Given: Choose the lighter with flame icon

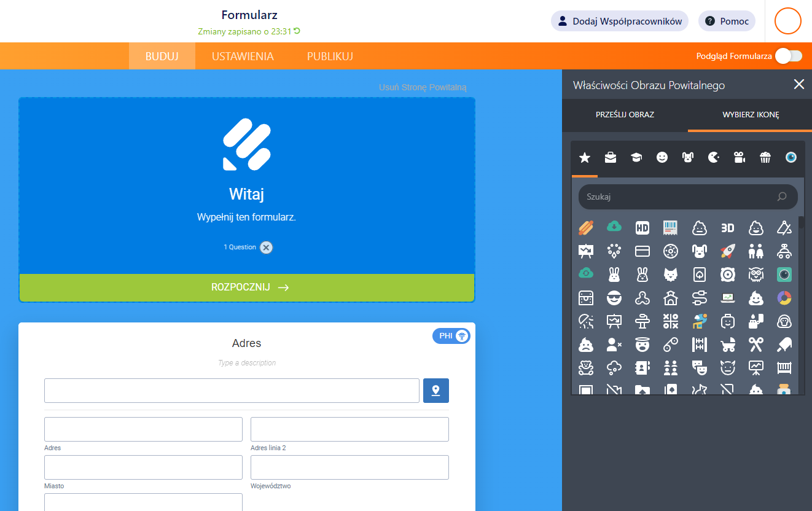Looking at the screenshot, I should (755, 321).
